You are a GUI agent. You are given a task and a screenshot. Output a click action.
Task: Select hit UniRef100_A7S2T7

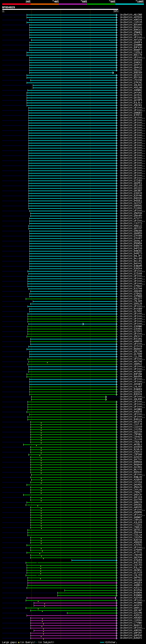coord(131,218)
